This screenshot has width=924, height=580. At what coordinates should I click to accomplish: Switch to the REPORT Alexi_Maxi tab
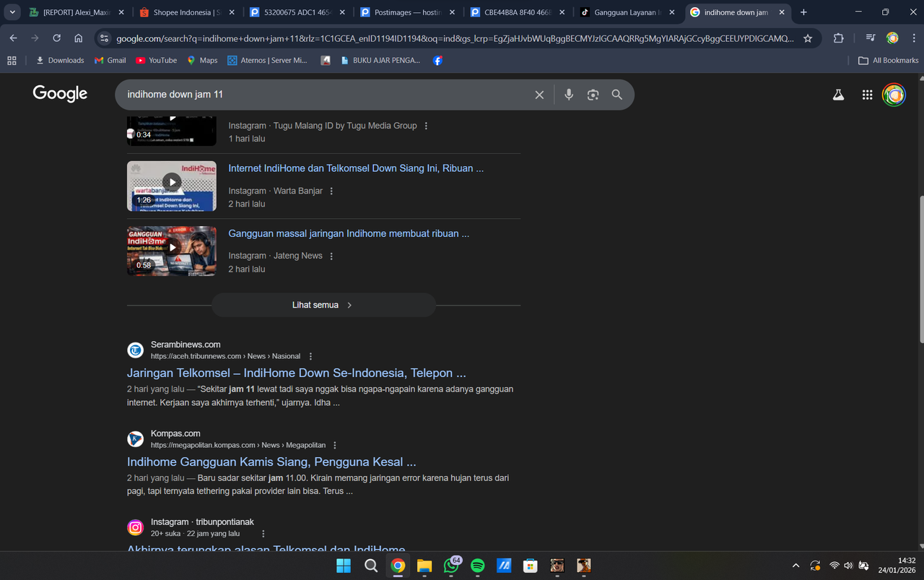pyautogui.click(x=77, y=12)
